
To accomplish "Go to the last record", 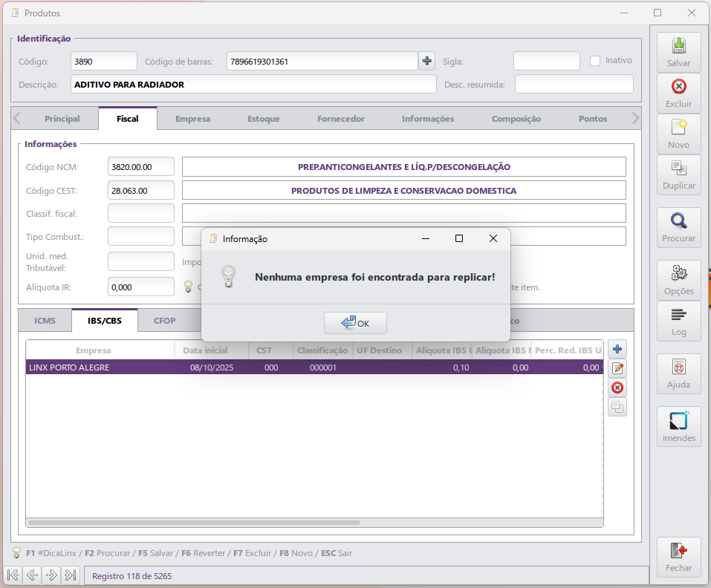I will click(x=71, y=575).
